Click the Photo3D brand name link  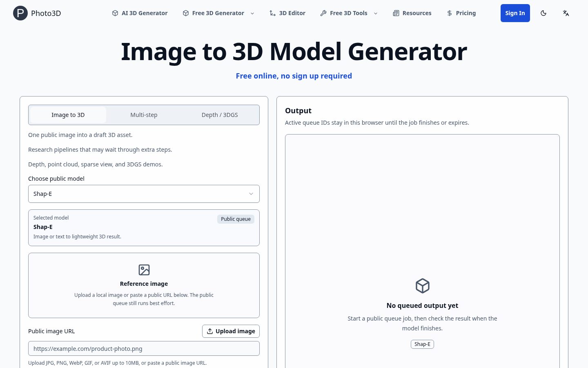[x=46, y=13]
